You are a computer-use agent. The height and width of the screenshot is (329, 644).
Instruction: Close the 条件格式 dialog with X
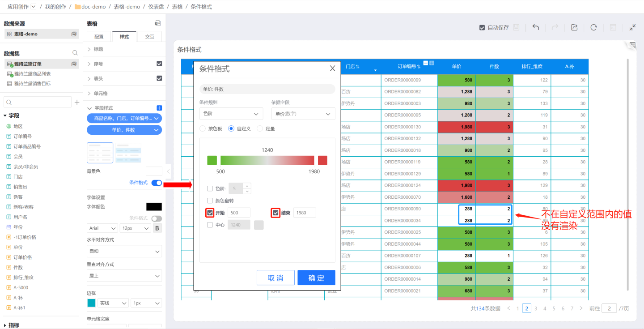coord(332,68)
